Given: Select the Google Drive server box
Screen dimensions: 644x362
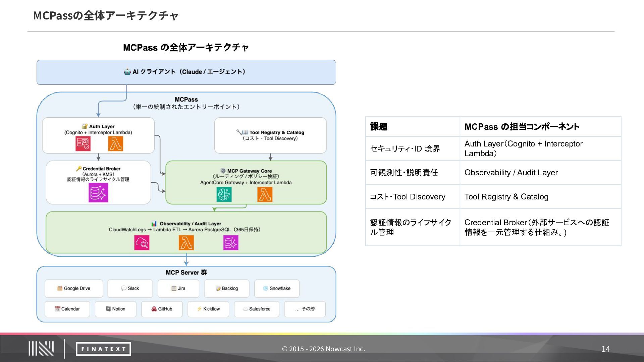Looking at the screenshot, I should (74, 289).
